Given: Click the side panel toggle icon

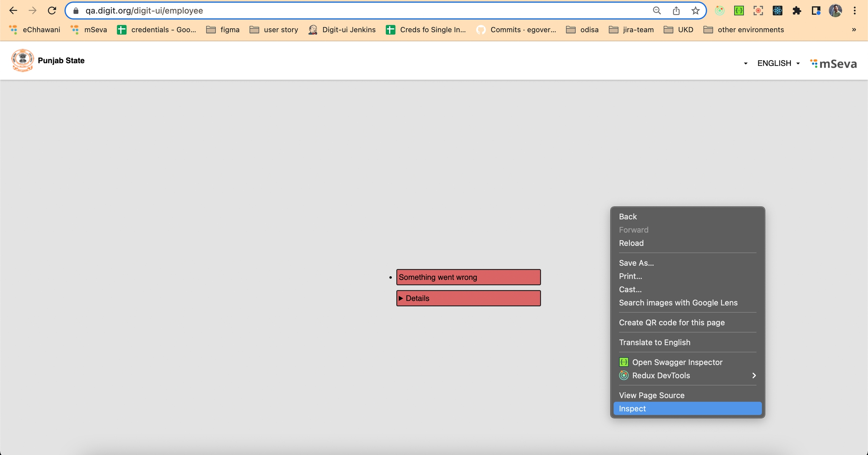Looking at the screenshot, I should [x=816, y=11].
